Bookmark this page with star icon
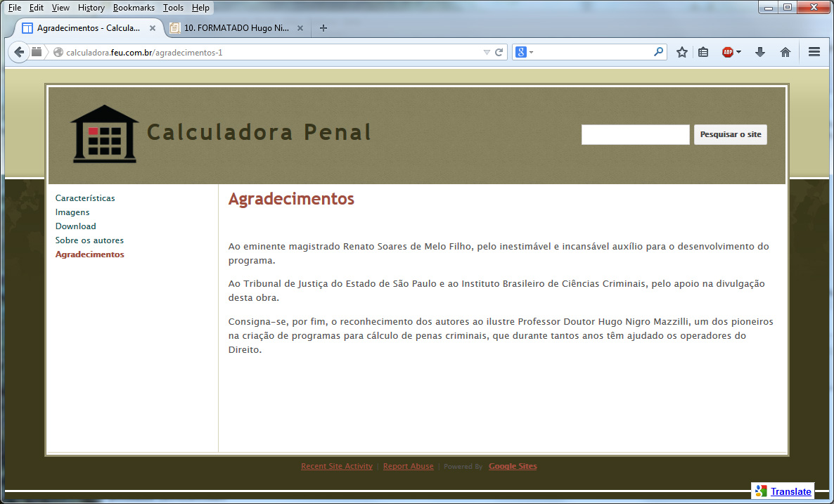834x504 pixels. click(x=681, y=52)
